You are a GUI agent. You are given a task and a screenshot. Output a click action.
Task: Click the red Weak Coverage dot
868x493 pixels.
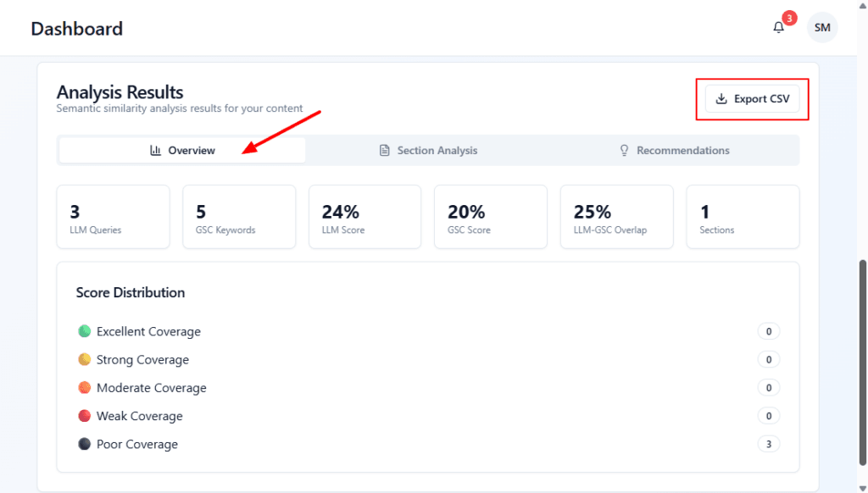(84, 416)
